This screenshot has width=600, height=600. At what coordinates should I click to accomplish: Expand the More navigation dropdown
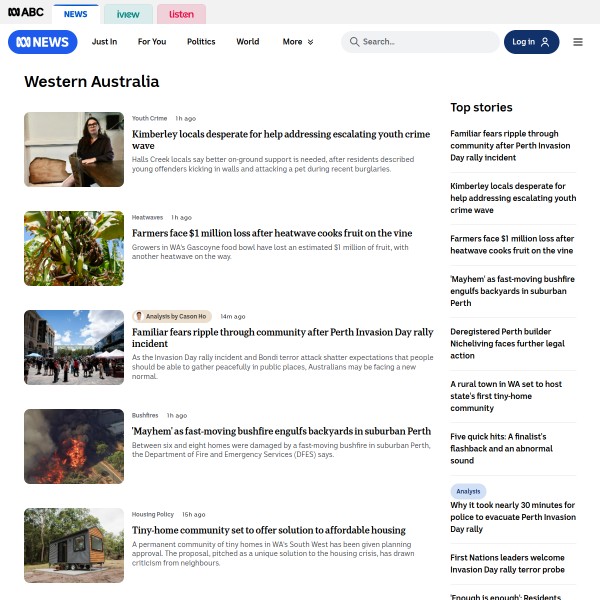(x=298, y=42)
